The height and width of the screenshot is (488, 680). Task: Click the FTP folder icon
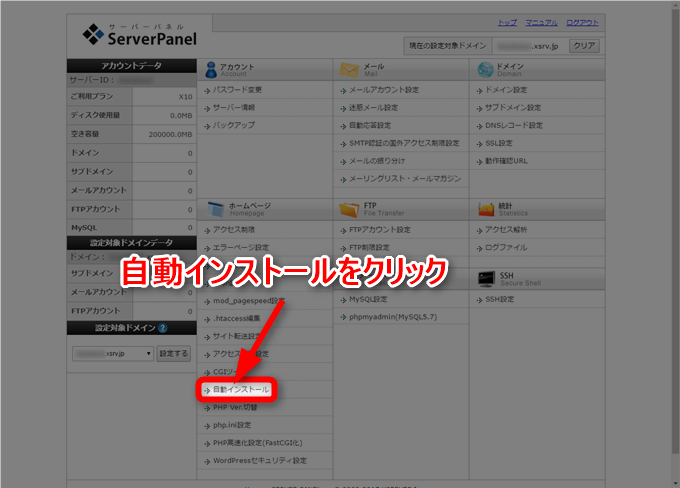pos(349,210)
